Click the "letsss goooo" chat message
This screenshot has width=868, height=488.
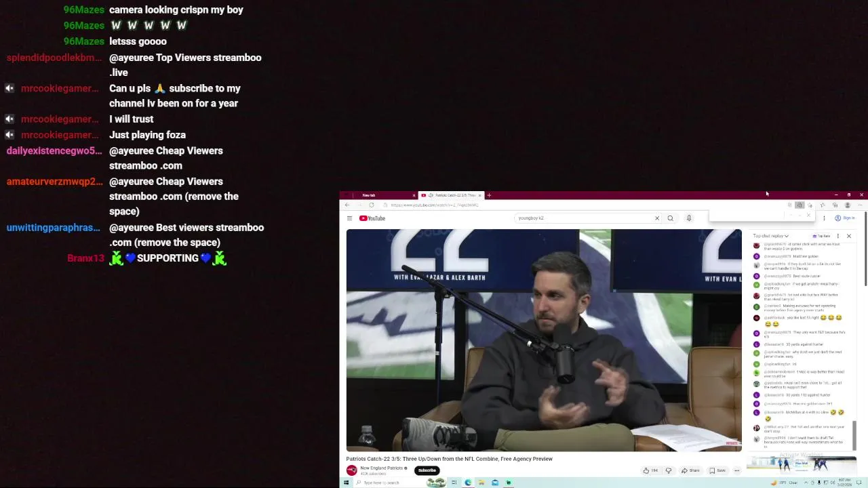coord(138,41)
